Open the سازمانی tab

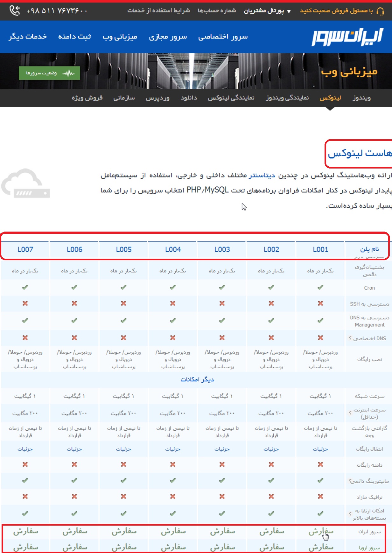(x=124, y=98)
